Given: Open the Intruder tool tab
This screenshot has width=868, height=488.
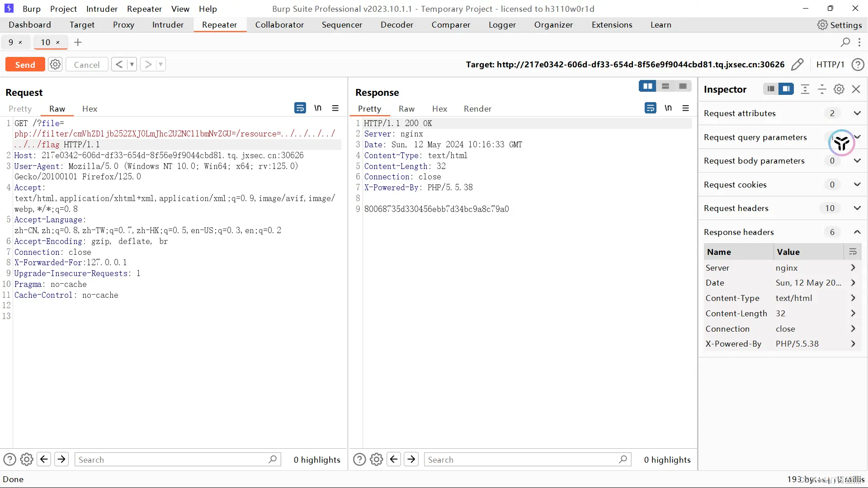Looking at the screenshot, I should pos(168,25).
